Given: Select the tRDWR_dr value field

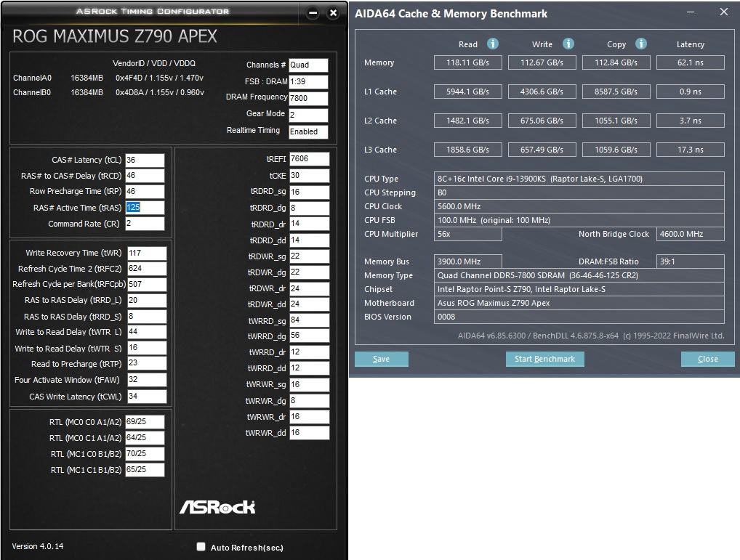Looking at the screenshot, I should [x=309, y=288].
